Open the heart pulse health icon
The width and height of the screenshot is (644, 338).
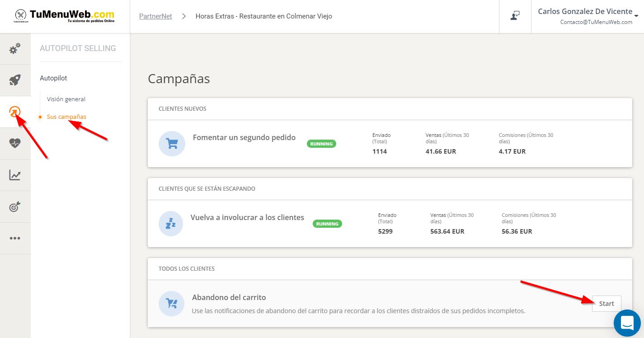click(x=15, y=143)
